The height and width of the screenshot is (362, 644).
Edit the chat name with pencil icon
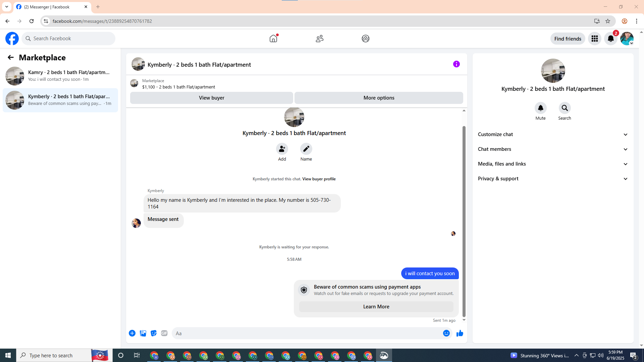point(306,149)
